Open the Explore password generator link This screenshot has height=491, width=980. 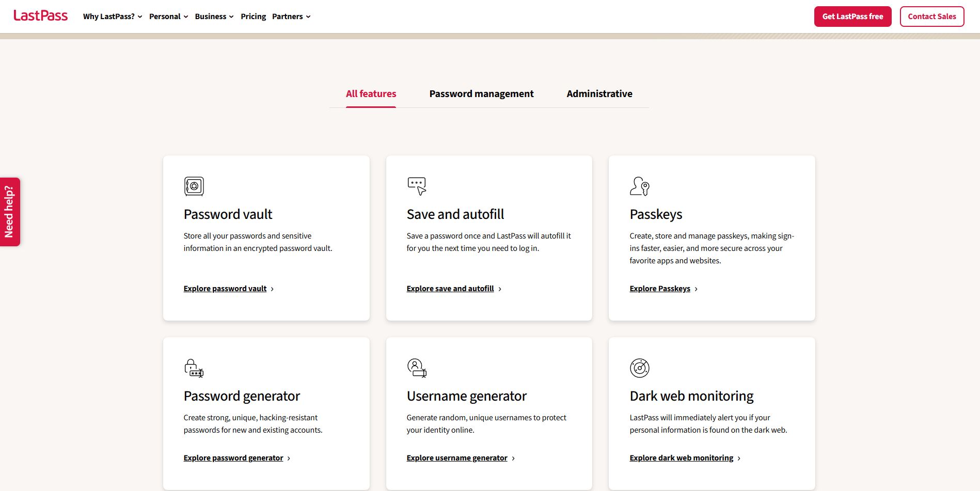(x=233, y=458)
